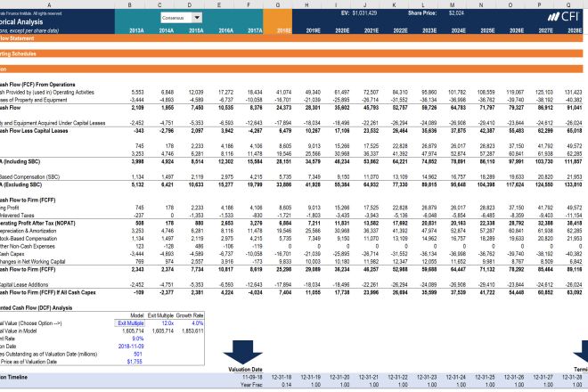Click the orange 2018E year header
This screenshot has width=588, height=392.
282,29
